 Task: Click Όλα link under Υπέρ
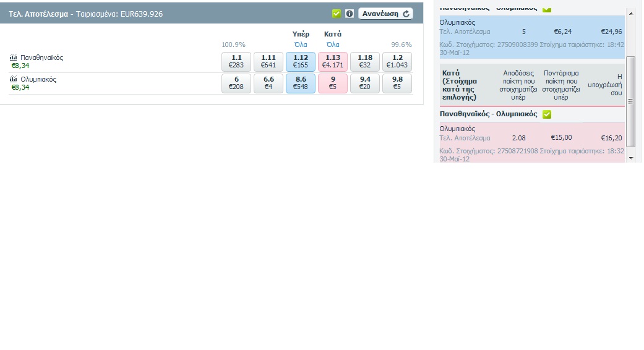(301, 45)
